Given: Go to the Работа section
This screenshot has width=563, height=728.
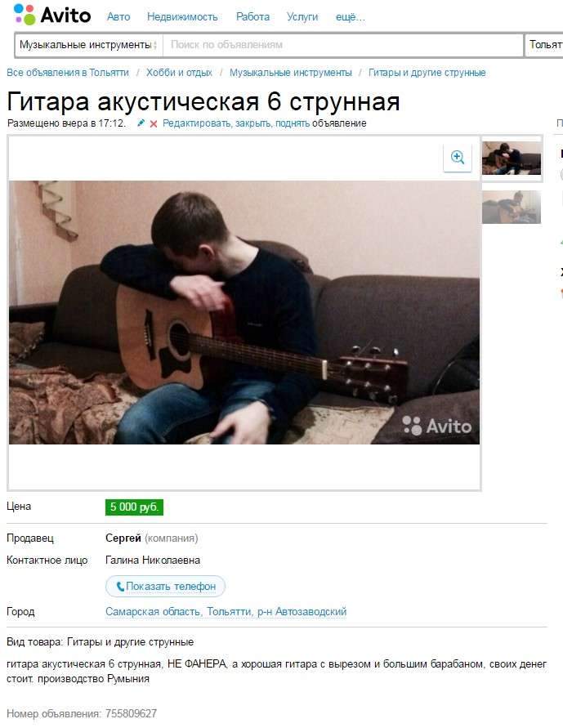Looking at the screenshot, I should tap(252, 16).
